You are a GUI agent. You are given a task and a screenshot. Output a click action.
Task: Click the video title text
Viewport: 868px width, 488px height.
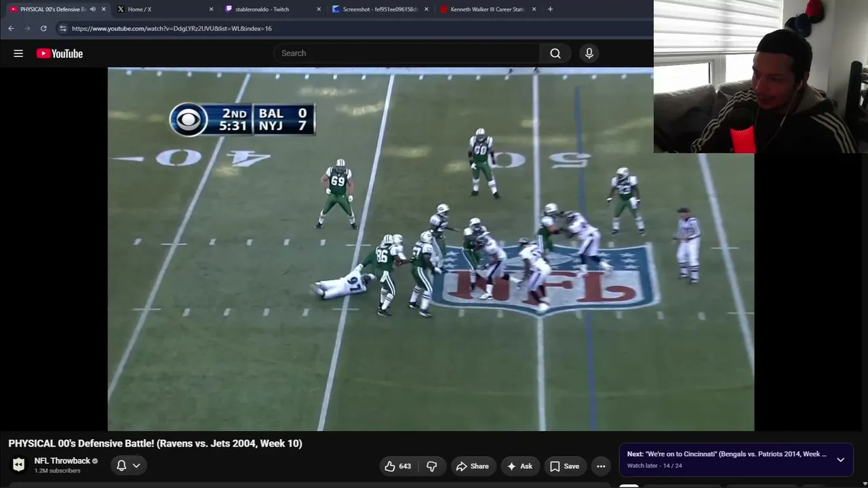pyautogui.click(x=155, y=443)
